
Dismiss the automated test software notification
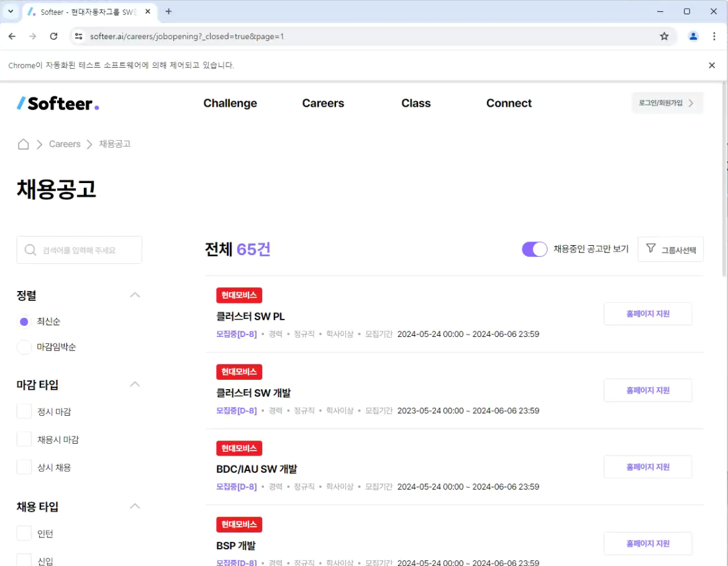click(712, 65)
